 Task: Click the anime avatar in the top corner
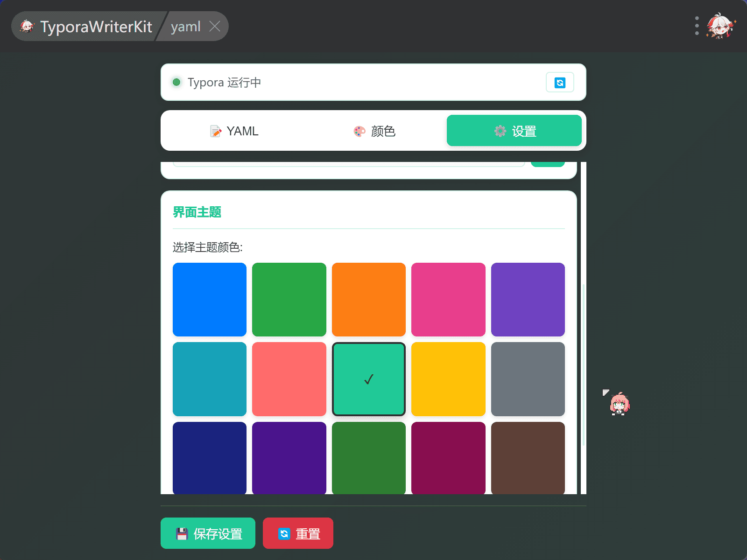coord(720,27)
